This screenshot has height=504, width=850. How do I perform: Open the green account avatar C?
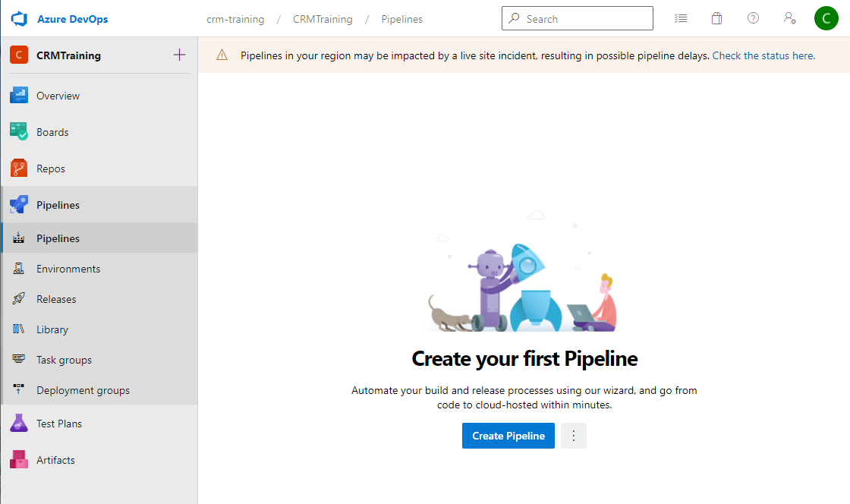[826, 18]
